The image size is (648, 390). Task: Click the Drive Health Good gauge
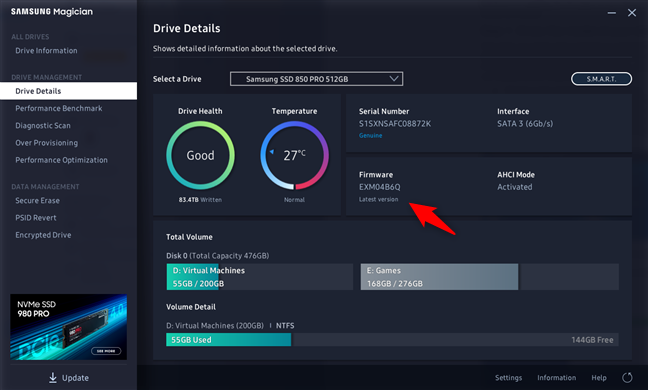click(x=200, y=155)
